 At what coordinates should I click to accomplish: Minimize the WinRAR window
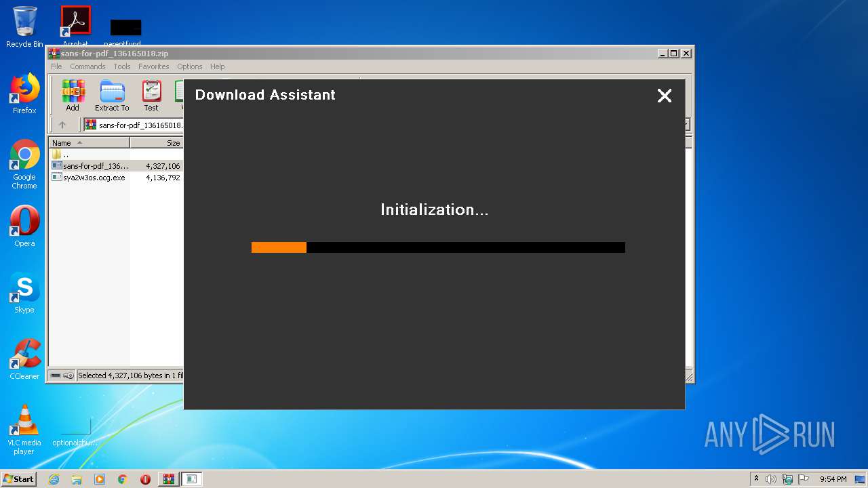coord(663,54)
